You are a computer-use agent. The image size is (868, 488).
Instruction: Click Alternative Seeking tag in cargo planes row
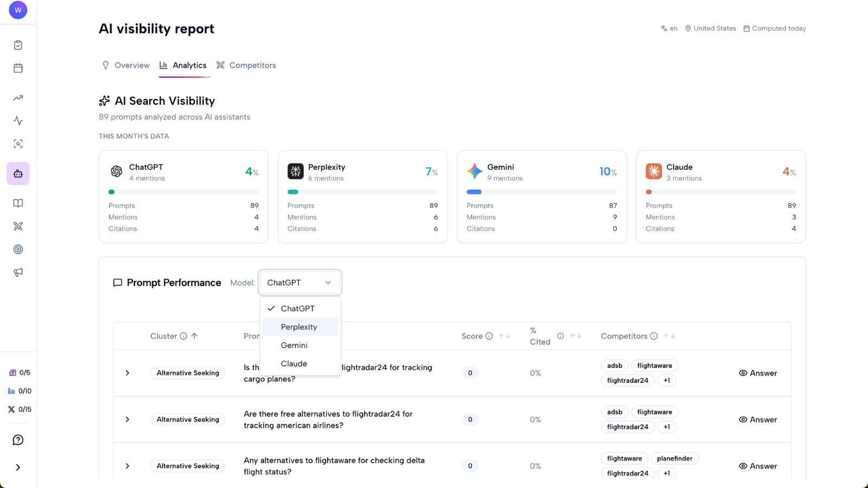188,373
